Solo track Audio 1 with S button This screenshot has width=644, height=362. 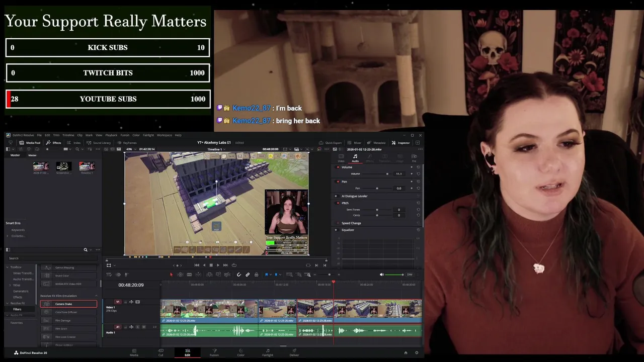[x=137, y=327]
